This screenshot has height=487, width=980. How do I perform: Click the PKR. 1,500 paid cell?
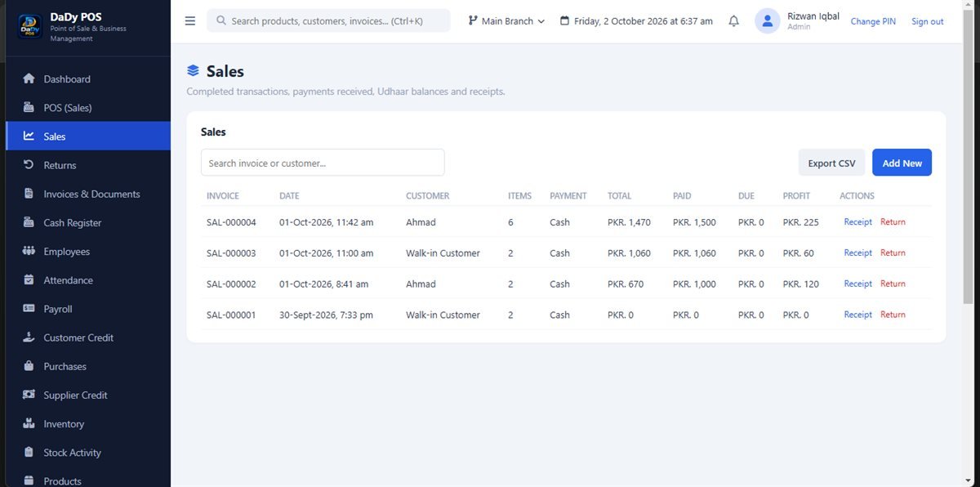[x=694, y=222]
